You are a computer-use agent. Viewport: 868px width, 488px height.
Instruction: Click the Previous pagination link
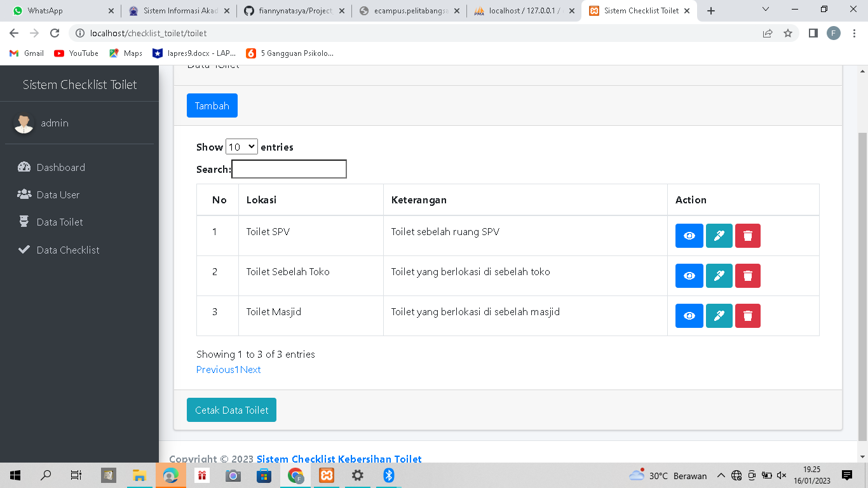pos(215,370)
